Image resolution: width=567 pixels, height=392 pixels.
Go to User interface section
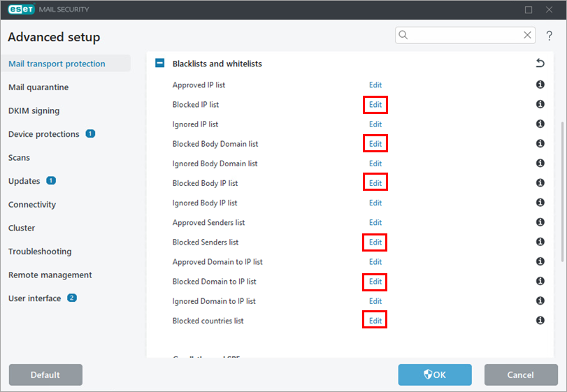point(35,298)
